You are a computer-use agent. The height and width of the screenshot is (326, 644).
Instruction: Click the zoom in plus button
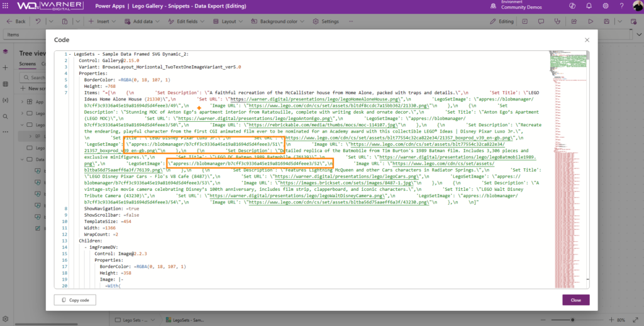pos(611,320)
